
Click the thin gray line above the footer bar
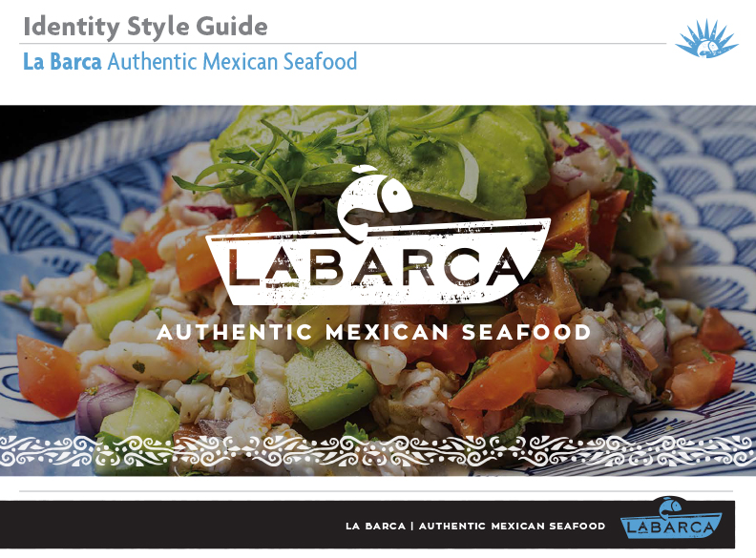[376, 491]
